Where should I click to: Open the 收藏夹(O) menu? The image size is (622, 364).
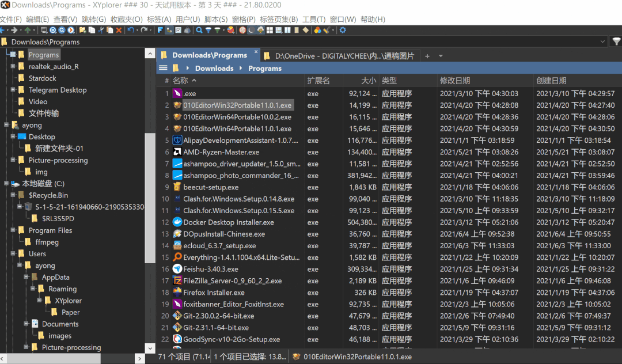click(127, 20)
